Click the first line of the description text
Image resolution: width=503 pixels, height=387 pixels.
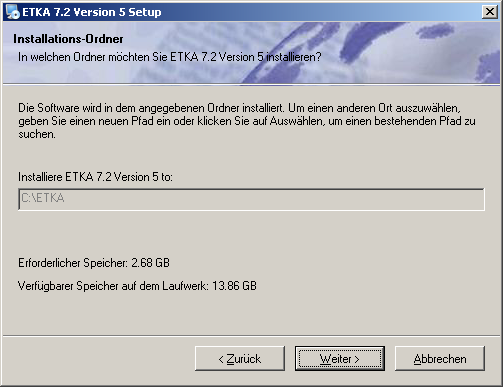click(239, 108)
